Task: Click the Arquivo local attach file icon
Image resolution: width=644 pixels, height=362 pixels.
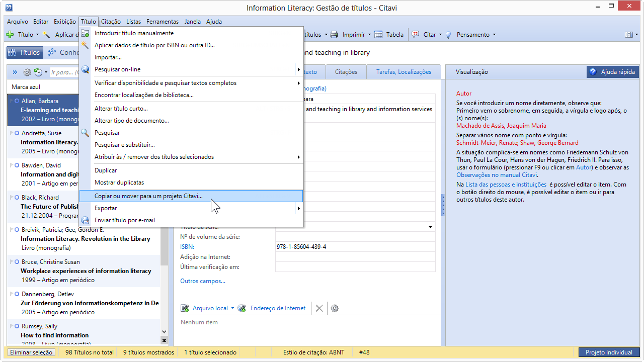Action: [x=185, y=308]
